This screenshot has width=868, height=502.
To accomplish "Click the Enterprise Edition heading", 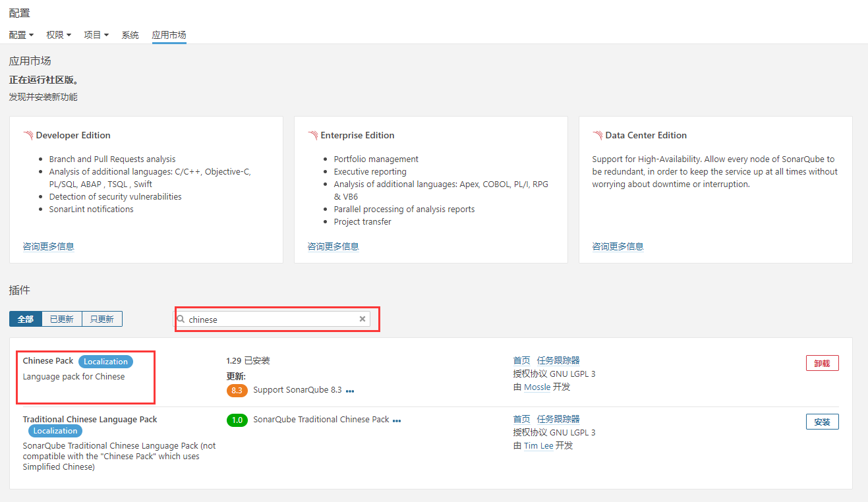I will tap(357, 135).
